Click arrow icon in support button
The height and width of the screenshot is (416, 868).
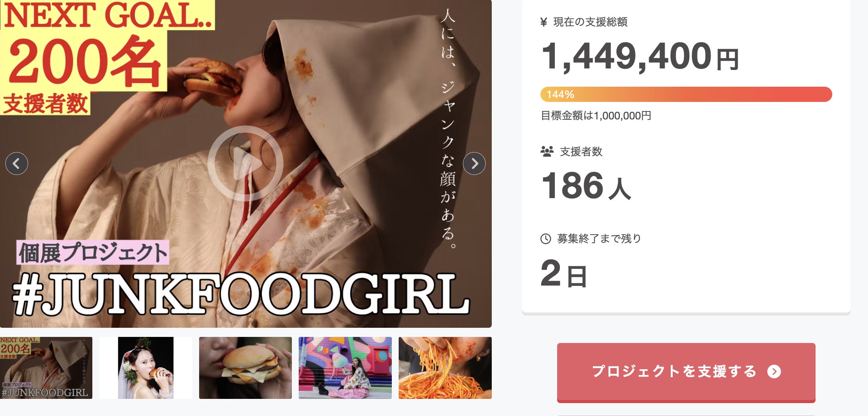[774, 371]
